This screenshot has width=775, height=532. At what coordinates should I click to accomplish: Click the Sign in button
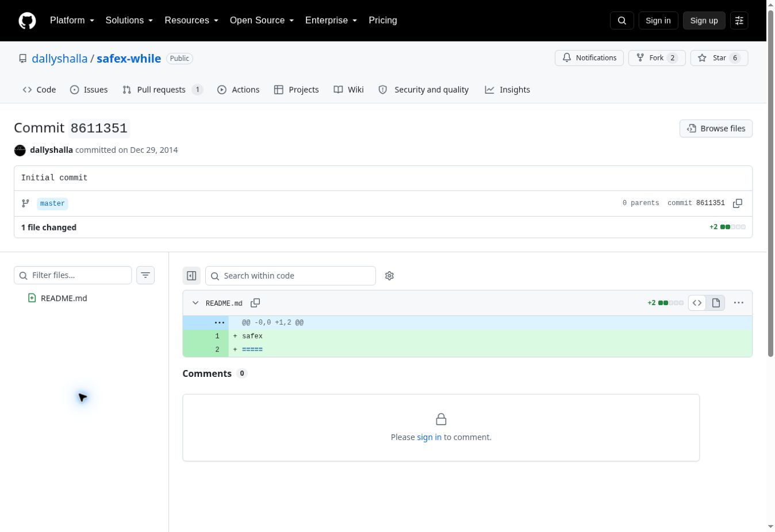(658, 21)
